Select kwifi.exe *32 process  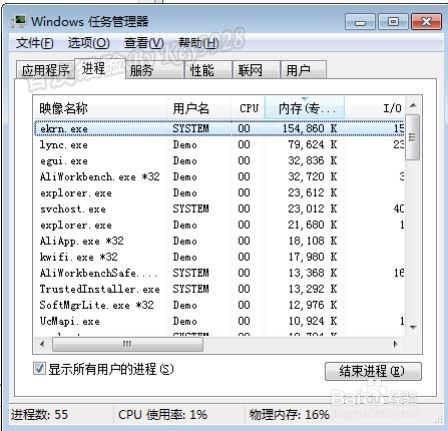219,257
